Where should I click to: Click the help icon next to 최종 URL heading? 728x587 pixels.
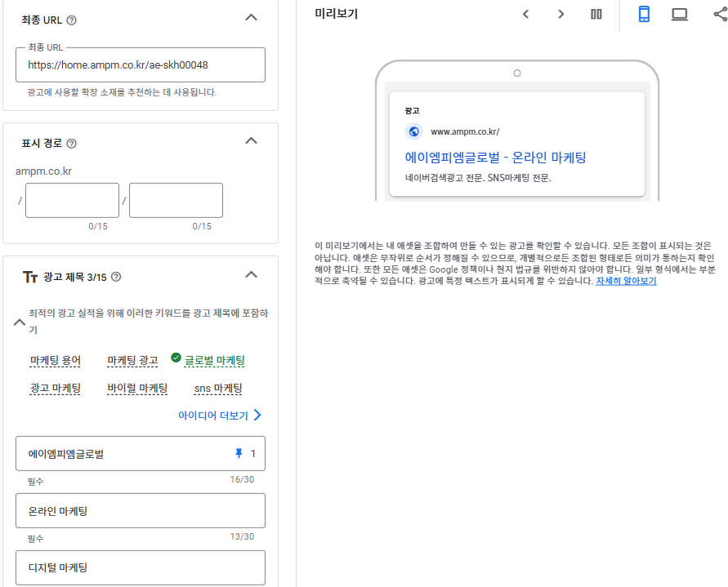coord(72,20)
